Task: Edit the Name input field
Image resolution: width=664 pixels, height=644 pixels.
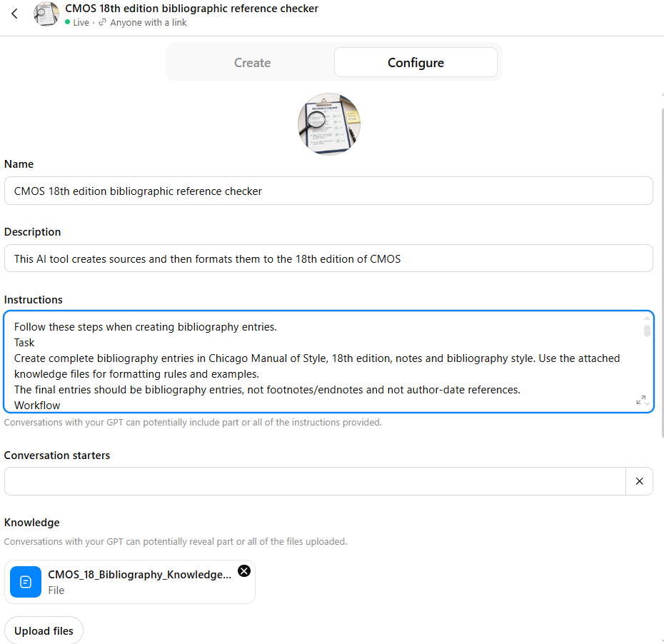Action: coord(328,191)
